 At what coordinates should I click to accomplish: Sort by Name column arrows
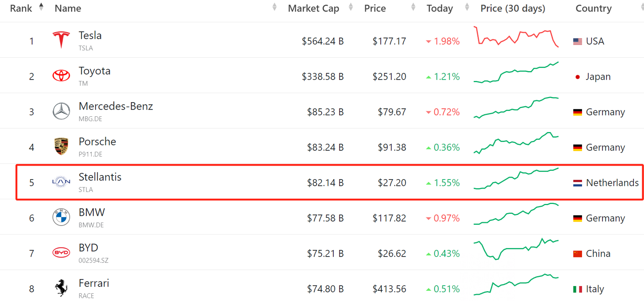tap(274, 7)
